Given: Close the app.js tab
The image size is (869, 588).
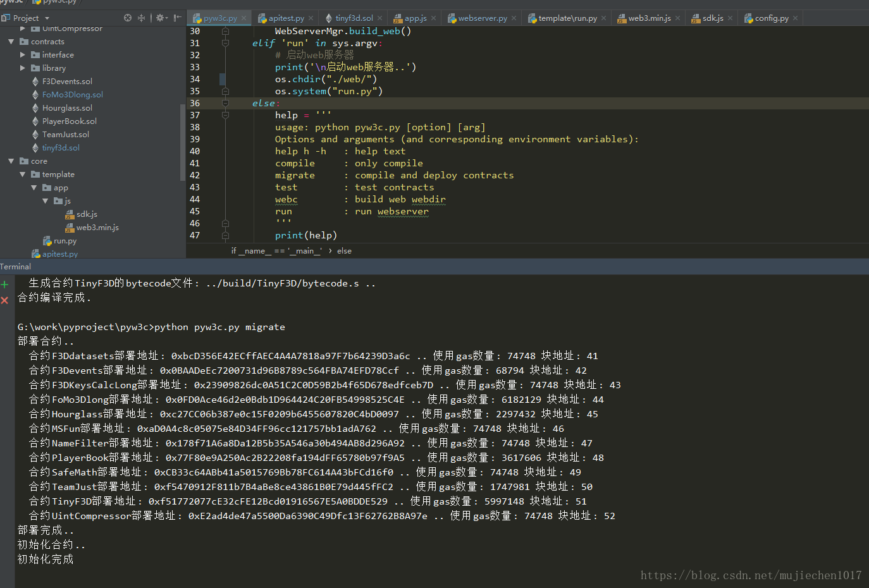Looking at the screenshot, I should click(433, 18).
